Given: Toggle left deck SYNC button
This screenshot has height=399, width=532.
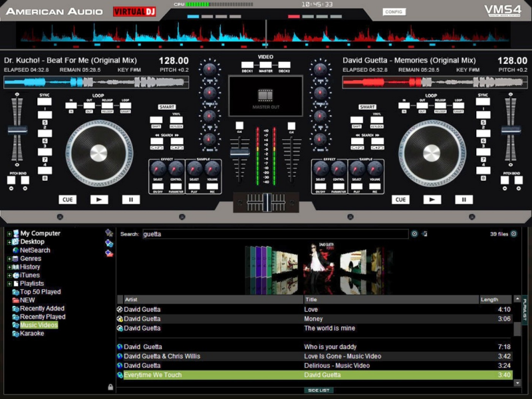Looking at the screenshot, I should pyautogui.click(x=45, y=102).
